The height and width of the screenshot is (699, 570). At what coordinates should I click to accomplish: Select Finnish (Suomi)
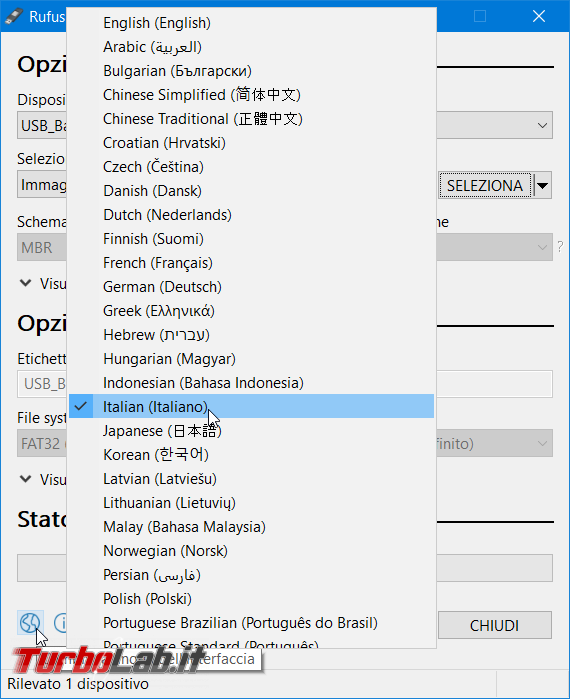click(x=251, y=239)
